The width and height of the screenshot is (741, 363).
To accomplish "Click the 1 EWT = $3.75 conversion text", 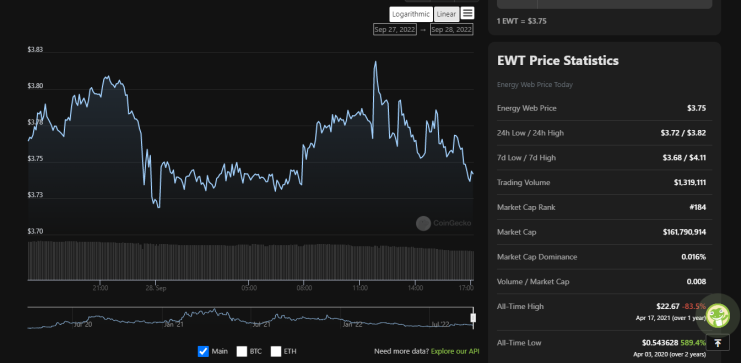I will click(522, 21).
